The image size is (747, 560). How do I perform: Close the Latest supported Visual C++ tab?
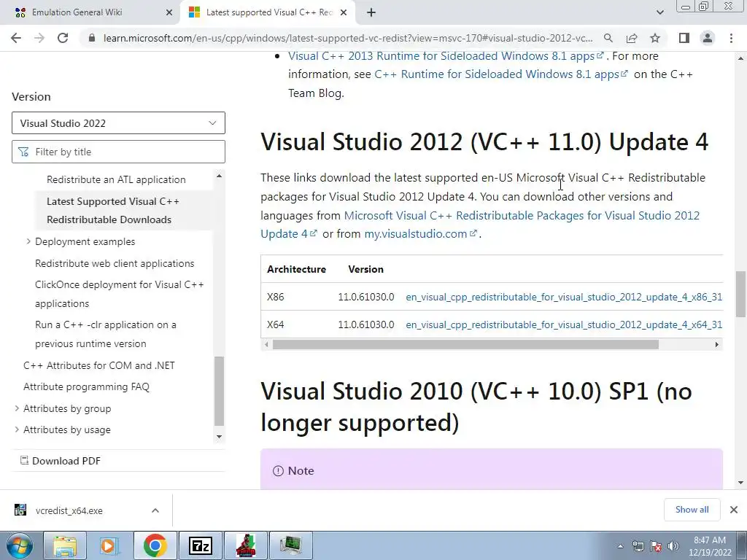pyautogui.click(x=344, y=13)
